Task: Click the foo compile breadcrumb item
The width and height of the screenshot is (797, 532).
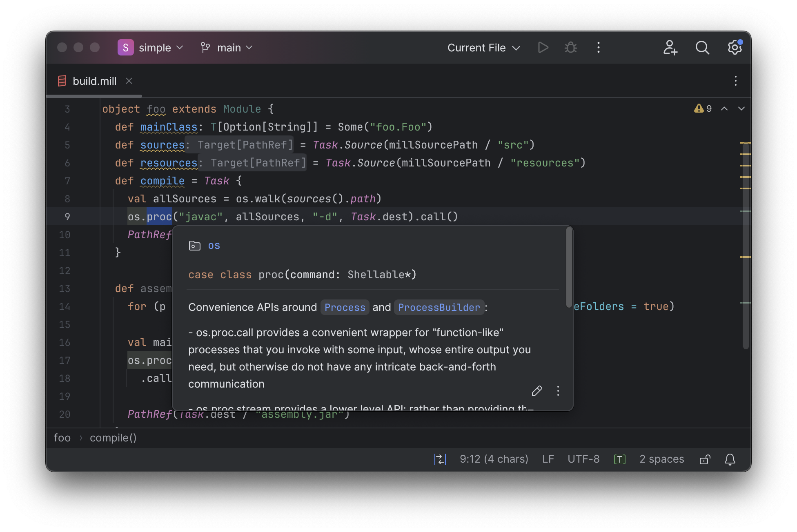Action: point(112,438)
